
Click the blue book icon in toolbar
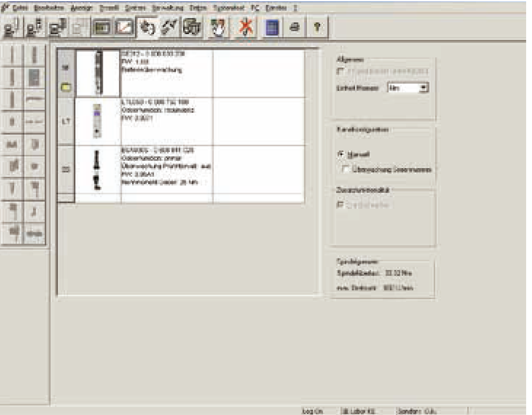tap(271, 28)
